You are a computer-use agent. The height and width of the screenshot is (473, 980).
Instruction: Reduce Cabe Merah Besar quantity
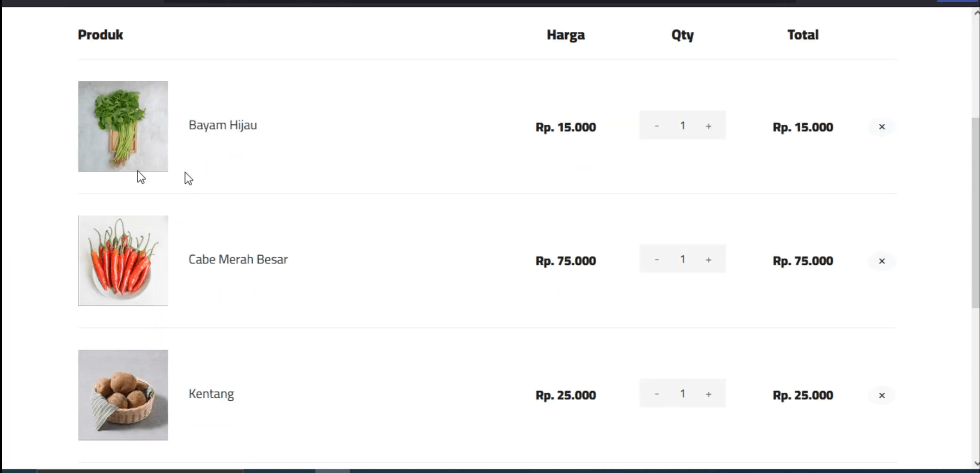tap(656, 259)
